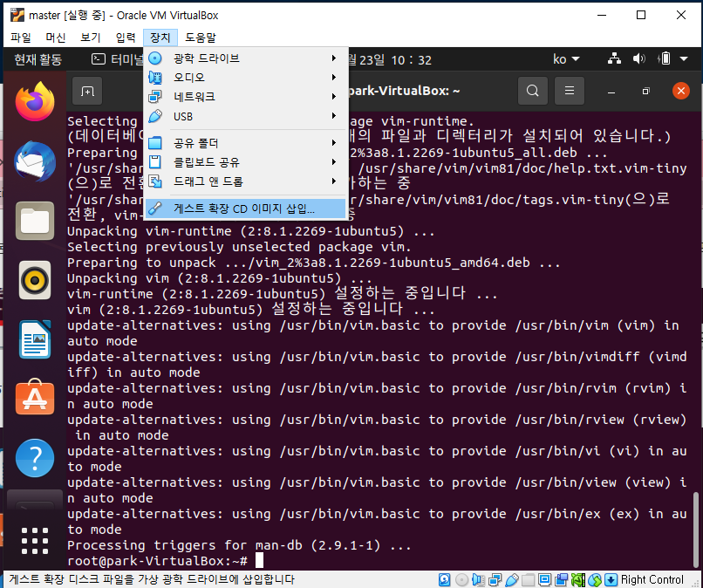703x588 pixels.
Task: Select 네트워크 in the devices menu
Action: click(x=245, y=97)
